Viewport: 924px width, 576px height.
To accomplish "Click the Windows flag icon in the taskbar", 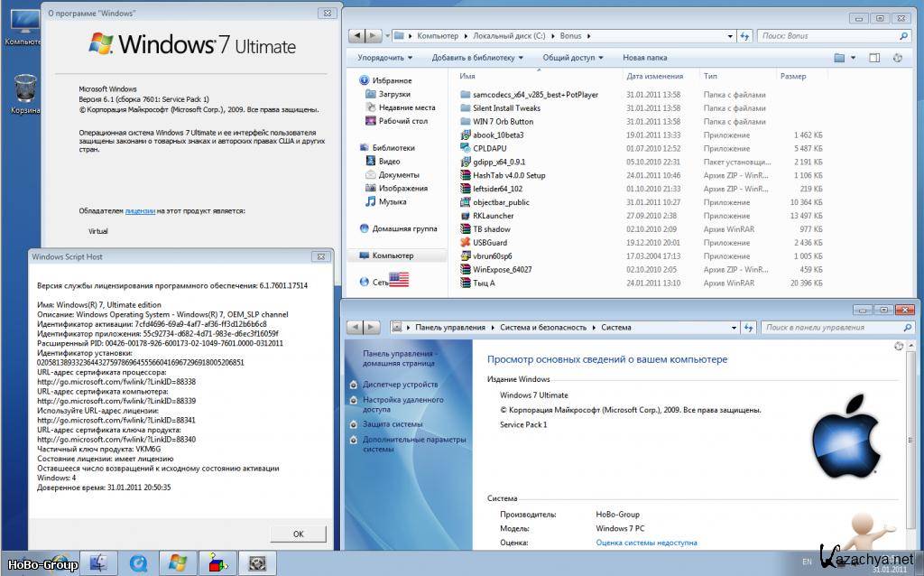I will (178, 562).
